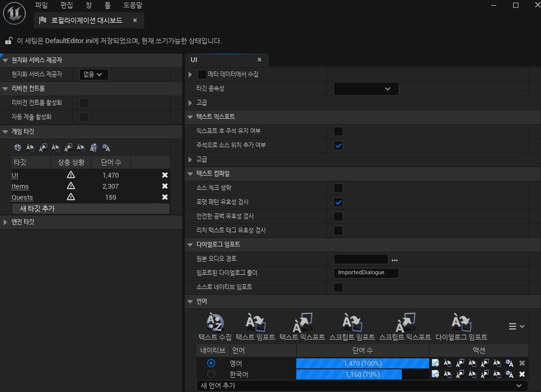Screen dimensions: 541x392
Task: Click the 새 타깃 추가 button
Action: coord(91,209)
